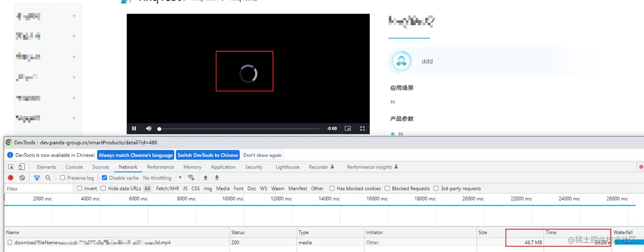This screenshot has height=252, width=644.
Task: Expand fourth sidebar menu arrow
Action: coord(74,78)
